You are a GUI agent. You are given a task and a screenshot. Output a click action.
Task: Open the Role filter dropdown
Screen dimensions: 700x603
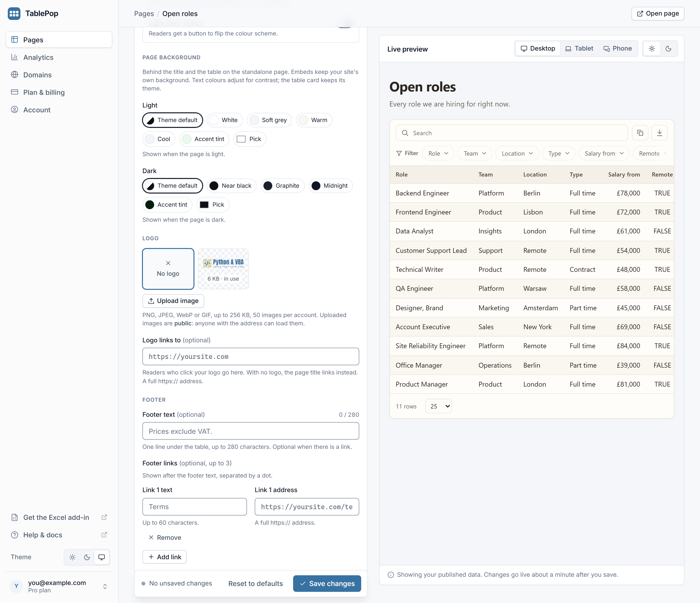click(x=438, y=153)
